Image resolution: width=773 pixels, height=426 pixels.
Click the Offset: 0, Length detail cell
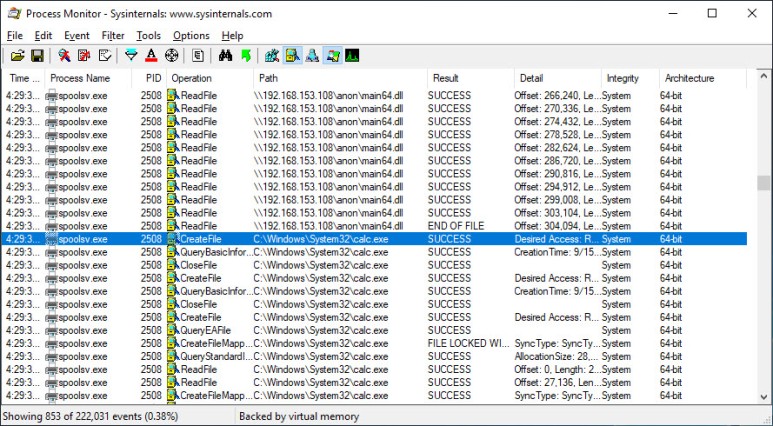(557, 369)
